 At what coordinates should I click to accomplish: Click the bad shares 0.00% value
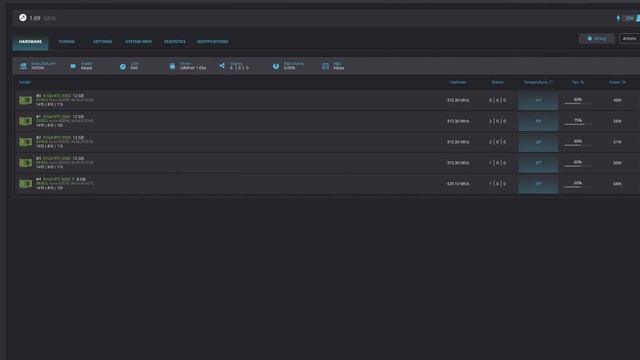(289, 68)
